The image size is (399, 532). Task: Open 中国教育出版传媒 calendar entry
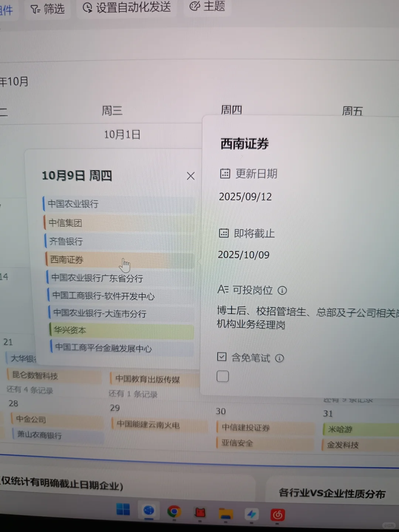154,379
